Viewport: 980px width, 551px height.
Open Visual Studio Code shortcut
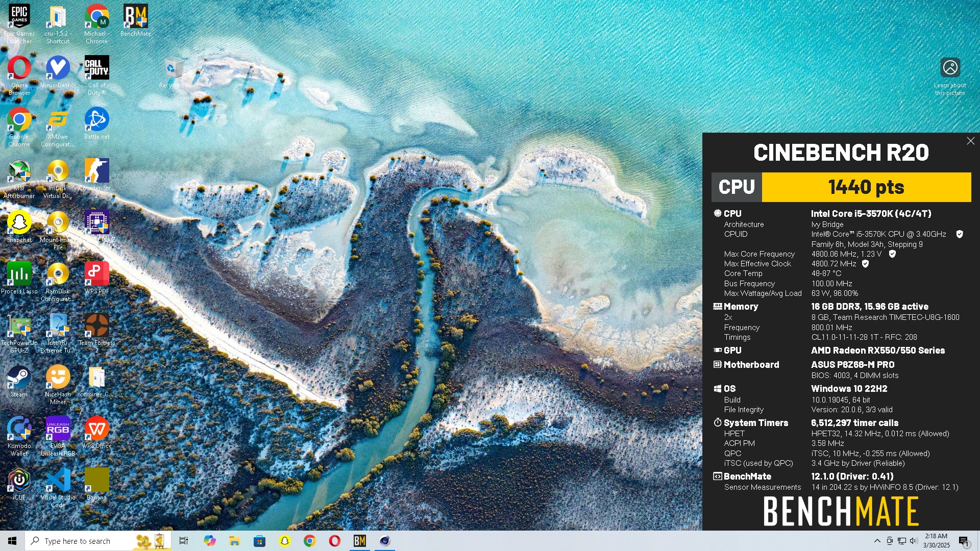[58, 487]
